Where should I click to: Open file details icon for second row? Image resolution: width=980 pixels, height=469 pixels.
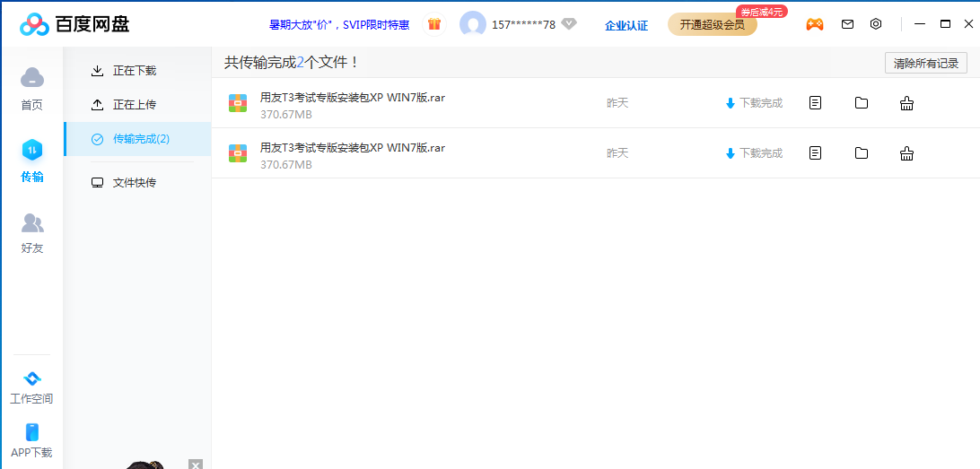pos(815,153)
